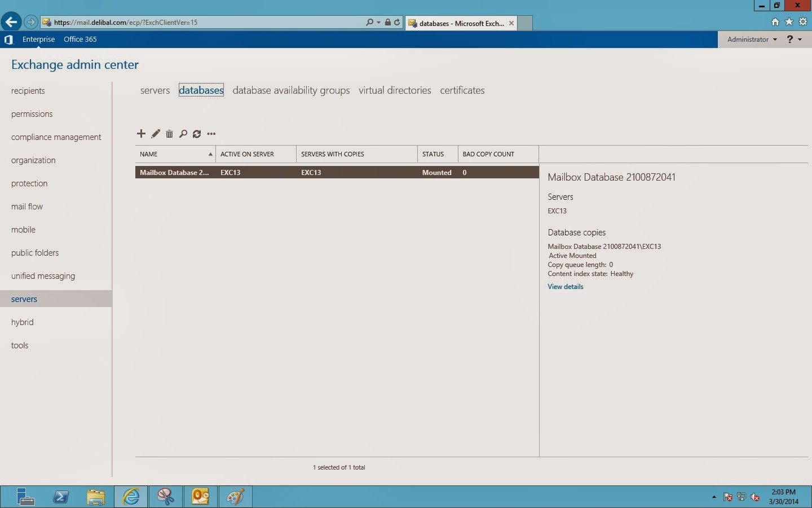Go to the certificates tab
Viewport: 812px width, 508px height.
coord(462,90)
